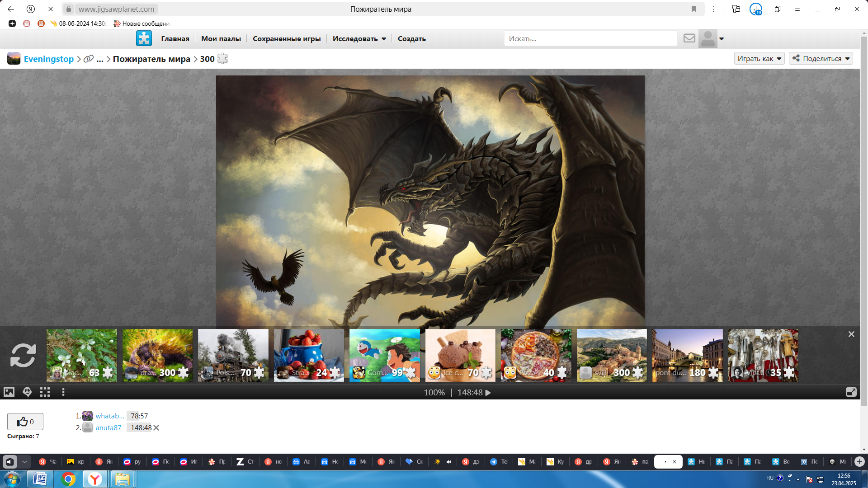The height and width of the screenshot is (488, 868).
Task: Click the Искать search field
Action: click(590, 39)
